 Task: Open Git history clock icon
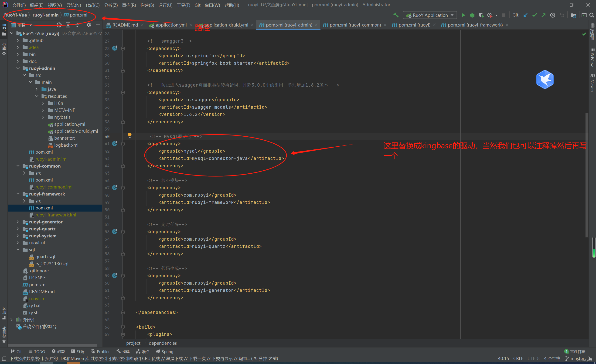pyautogui.click(x=552, y=15)
